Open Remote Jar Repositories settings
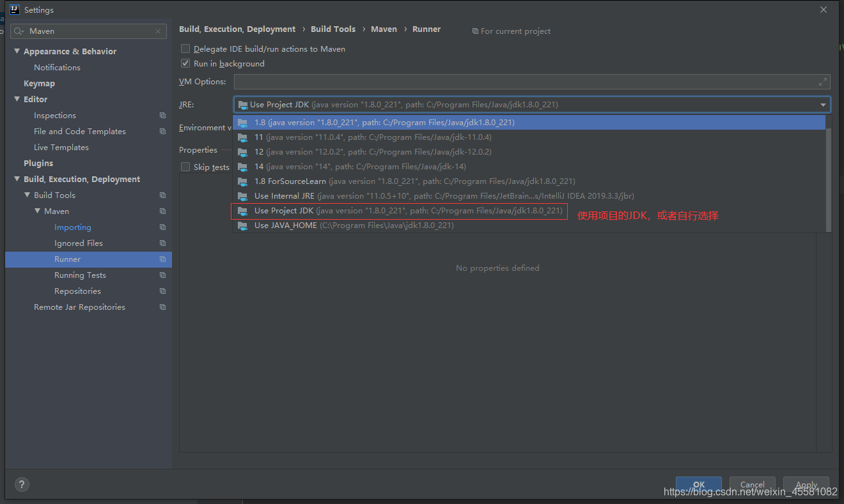 pyautogui.click(x=79, y=307)
